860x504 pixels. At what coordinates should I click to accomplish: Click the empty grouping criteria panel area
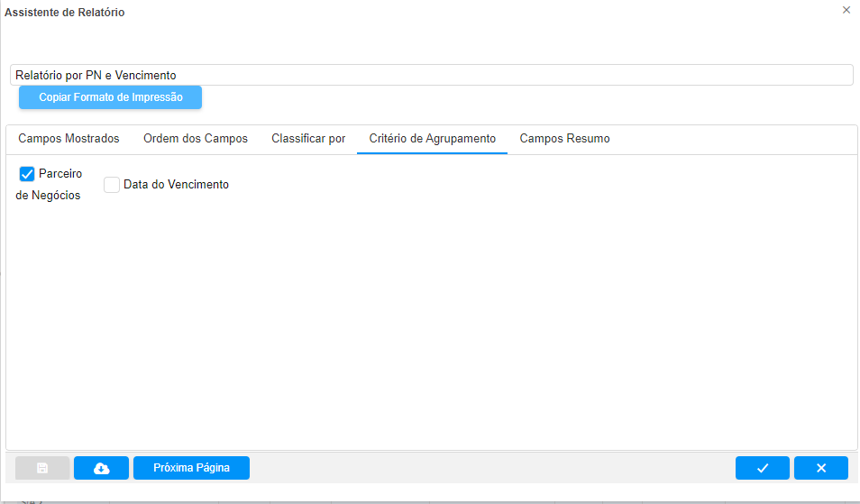click(x=431, y=325)
